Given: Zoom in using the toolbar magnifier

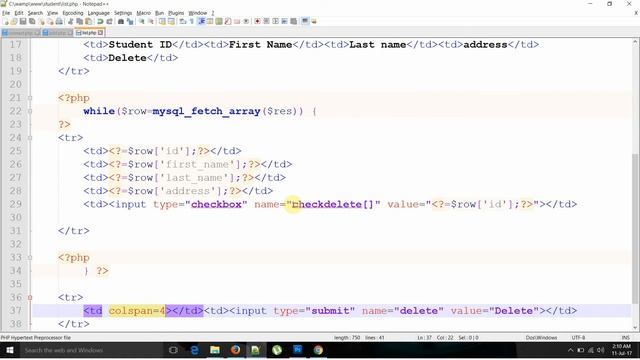Looking at the screenshot, I should point(141,21).
